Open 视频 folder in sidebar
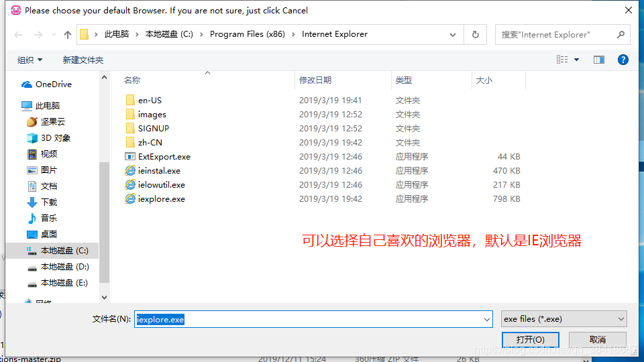Image resolution: width=644 pixels, height=362 pixels. tap(42, 154)
